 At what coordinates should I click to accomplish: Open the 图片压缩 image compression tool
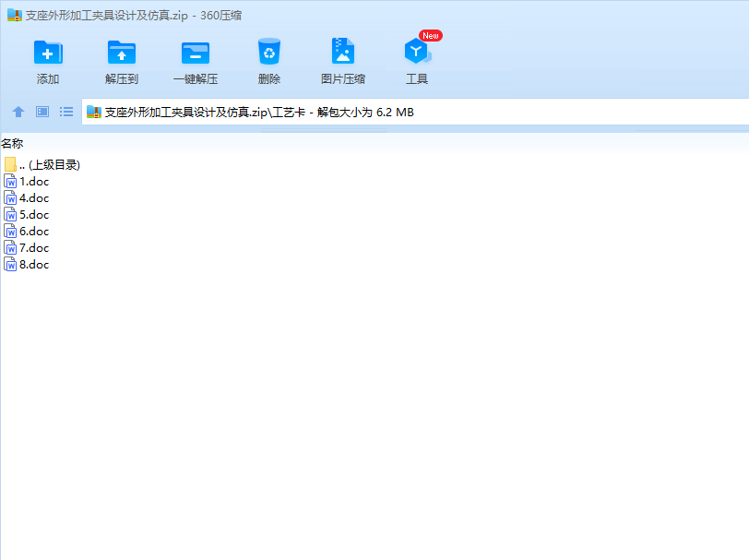coord(343,51)
